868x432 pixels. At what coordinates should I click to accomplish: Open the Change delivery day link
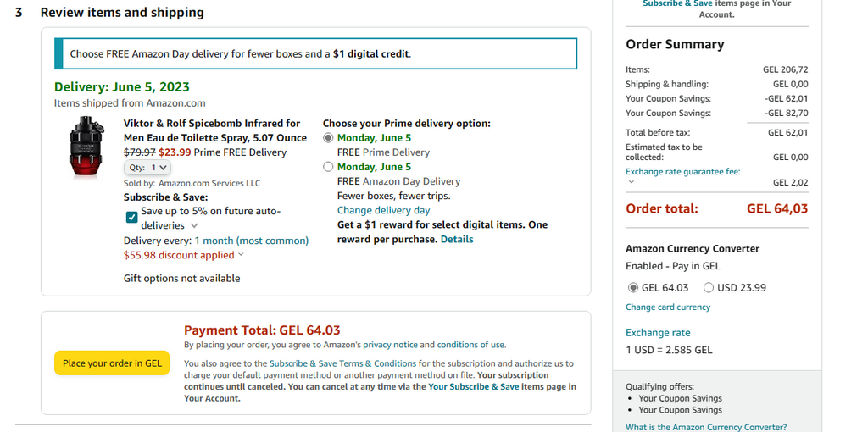383,210
